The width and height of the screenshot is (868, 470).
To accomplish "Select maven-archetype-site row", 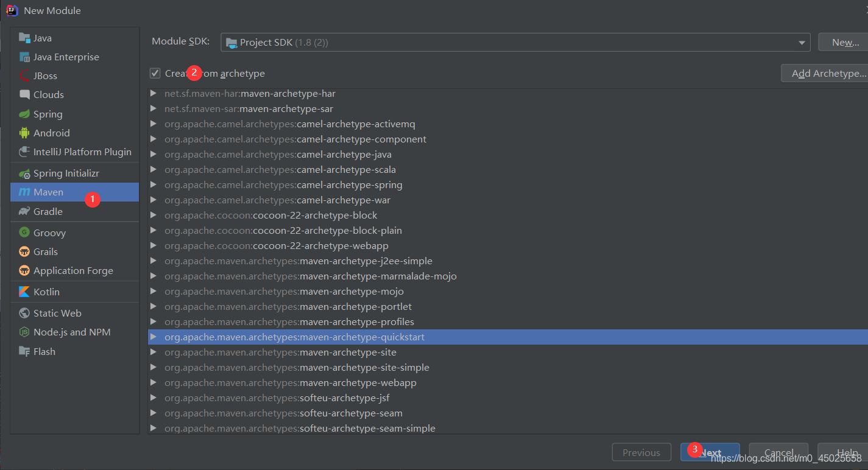I will coord(508,353).
